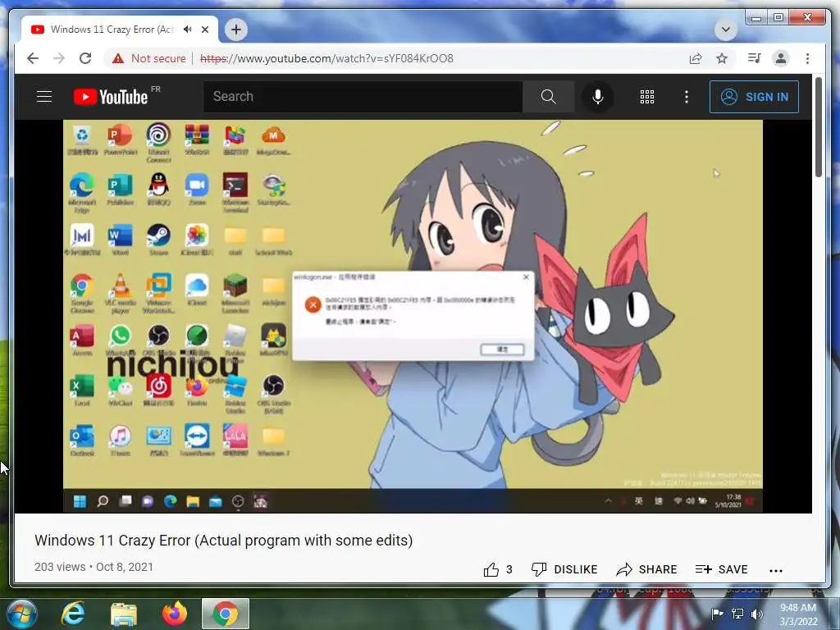840x630 pixels.
Task: Bookmark this page with the star
Action: pyautogui.click(x=722, y=58)
